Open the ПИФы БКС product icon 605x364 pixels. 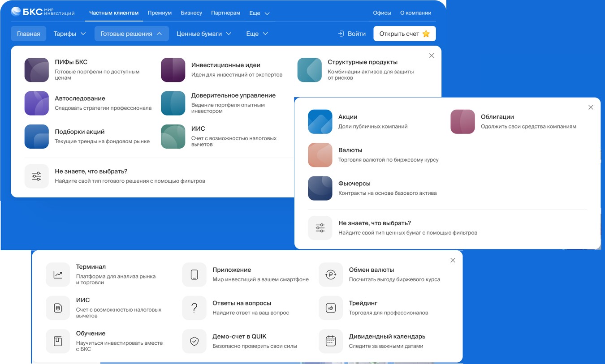37,70
